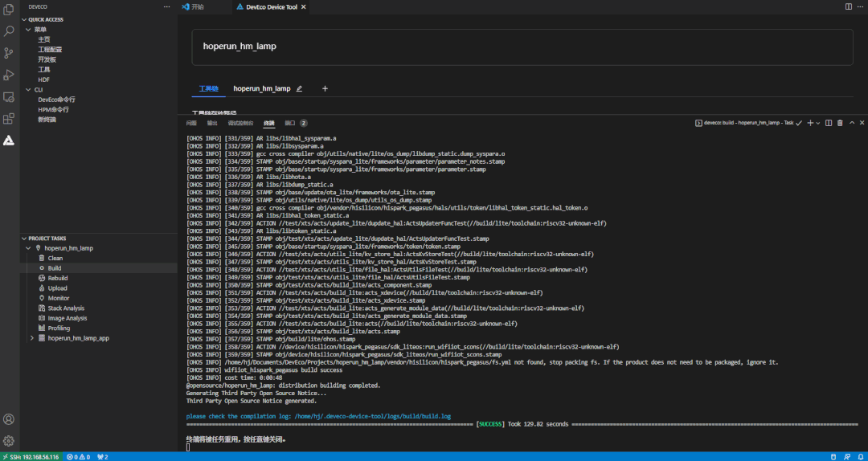Open the Run and Debug view
Image resolution: width=868 pixels, height=461 pixels.
(9, 75)
